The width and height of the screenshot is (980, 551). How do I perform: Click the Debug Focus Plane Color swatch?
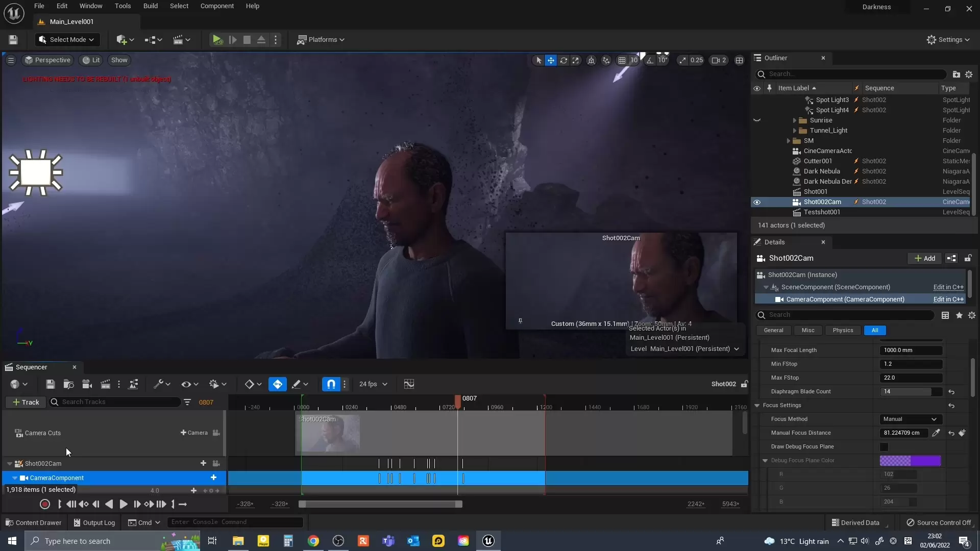(x=910, y=461)
